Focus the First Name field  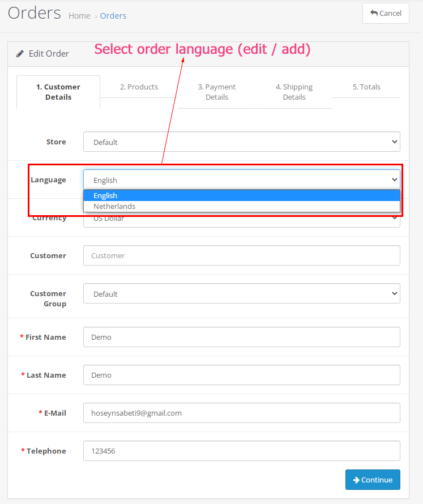click(x=241, y=337)
